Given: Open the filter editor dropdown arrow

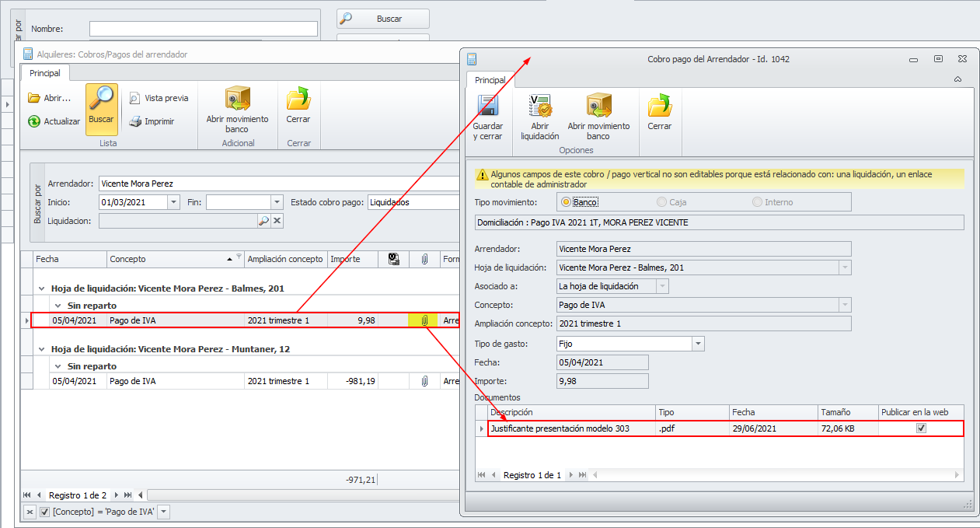Looking at the screenshot, I should (x=163, y=512).
